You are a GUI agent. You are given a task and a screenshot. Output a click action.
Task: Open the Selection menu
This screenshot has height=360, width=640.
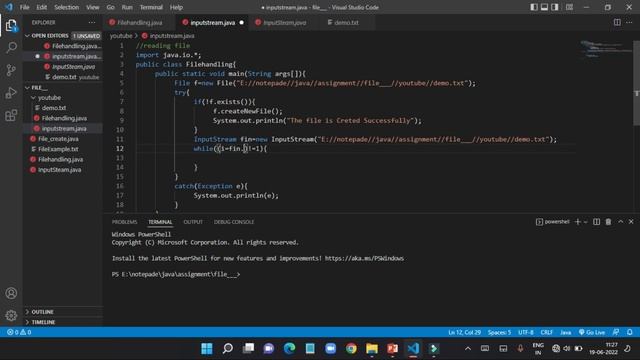click(67, 7)
